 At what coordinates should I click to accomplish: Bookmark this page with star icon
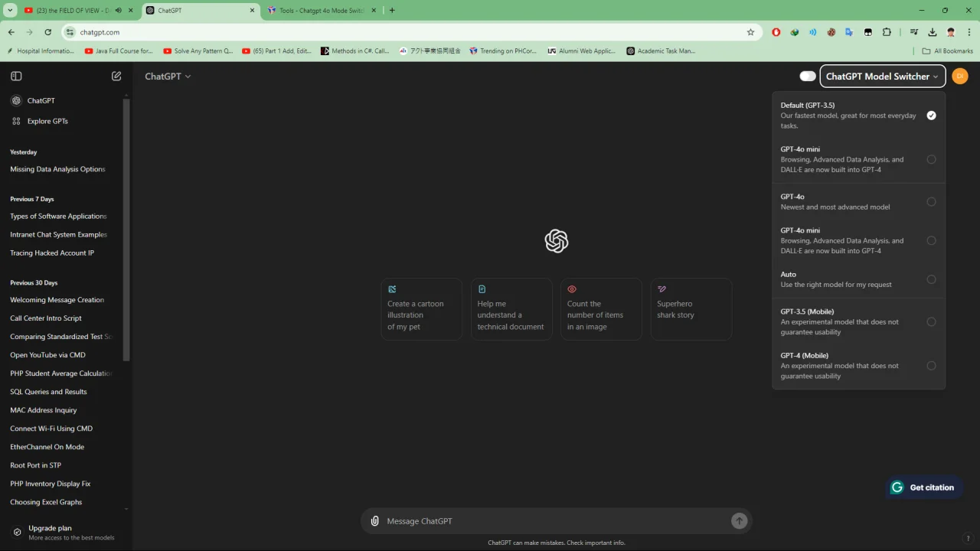[750, 32]
